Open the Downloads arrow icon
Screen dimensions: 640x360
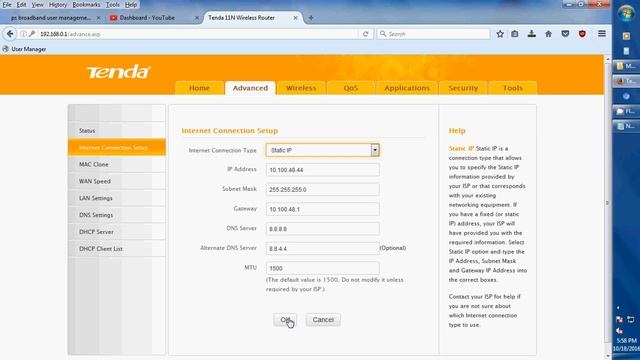531,34
